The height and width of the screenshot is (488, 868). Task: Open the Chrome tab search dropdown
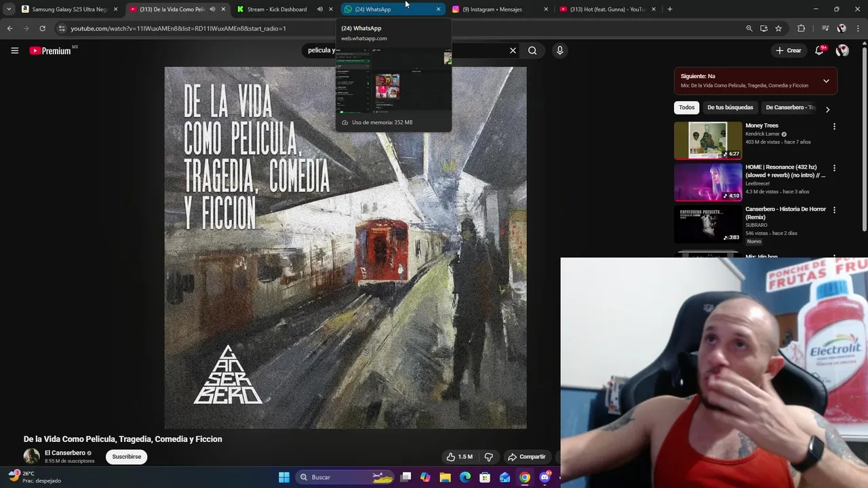click(x=9, y=9)
